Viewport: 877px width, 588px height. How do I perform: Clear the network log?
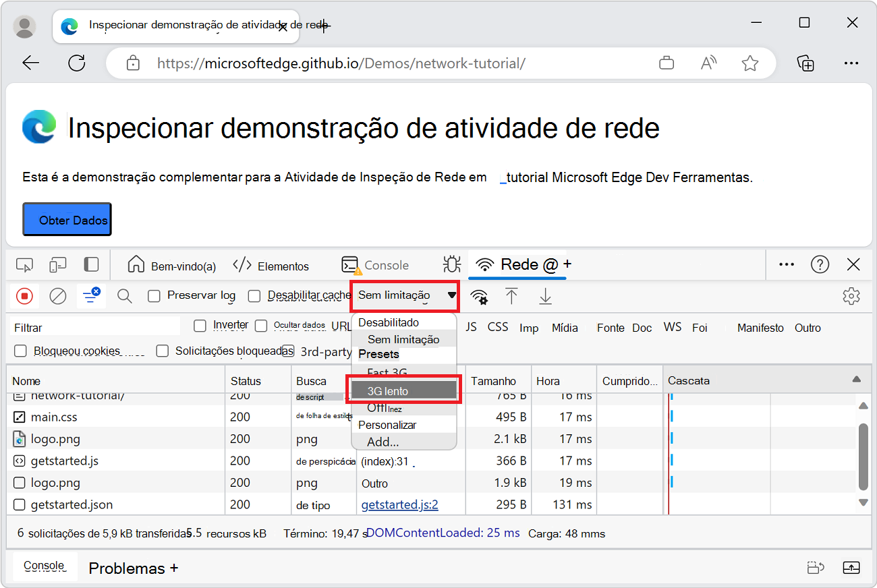(58, 295)
